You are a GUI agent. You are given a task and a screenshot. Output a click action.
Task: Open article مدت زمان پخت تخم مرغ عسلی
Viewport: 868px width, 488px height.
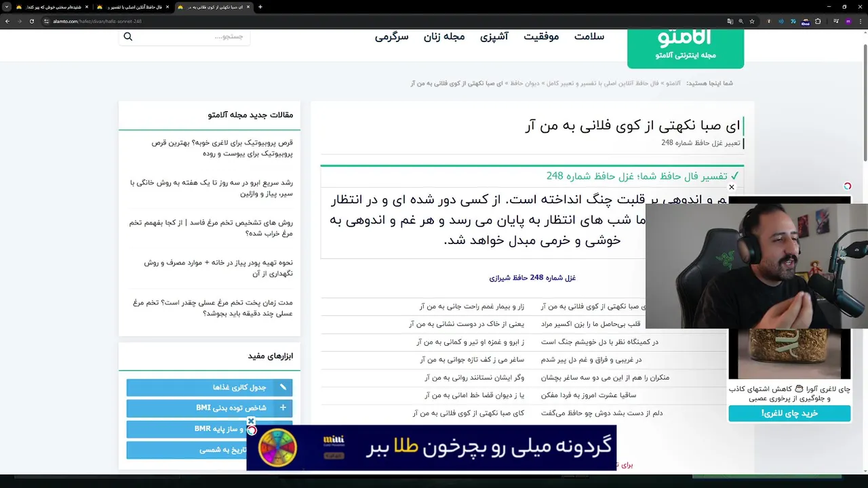click(214, 308)
